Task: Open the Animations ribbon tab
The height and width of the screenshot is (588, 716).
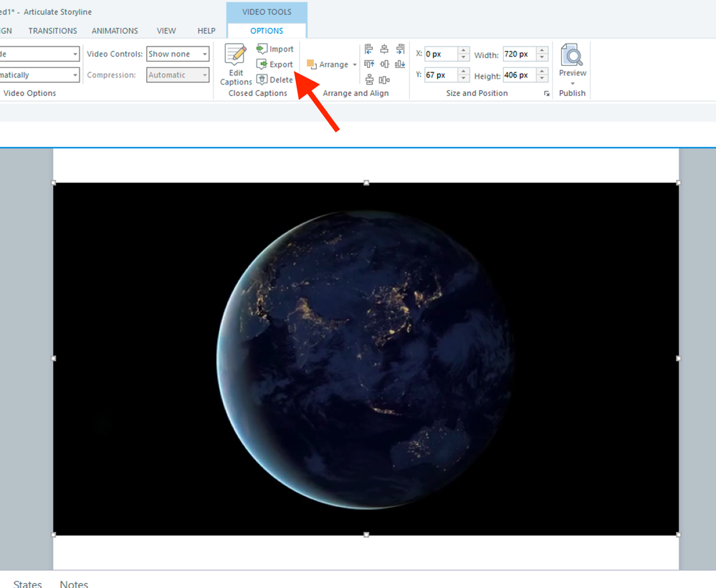Action: [x=115, y=31]
